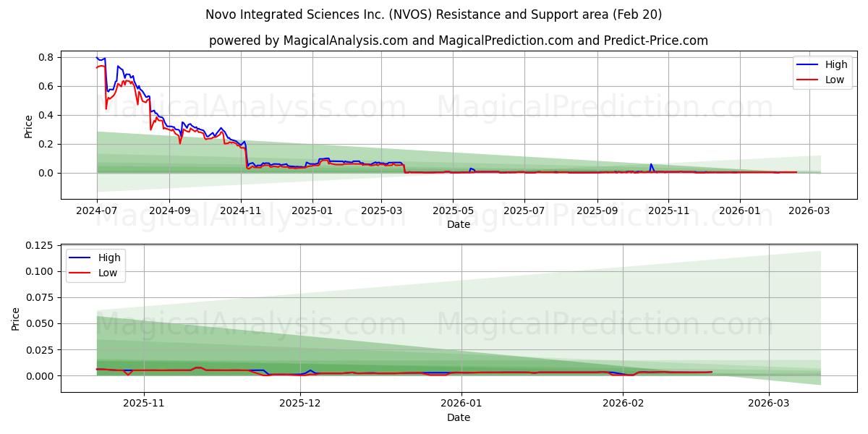Click the 'Date' axis label of the bottom chart
868x434 pixels.
pos(459,417)
